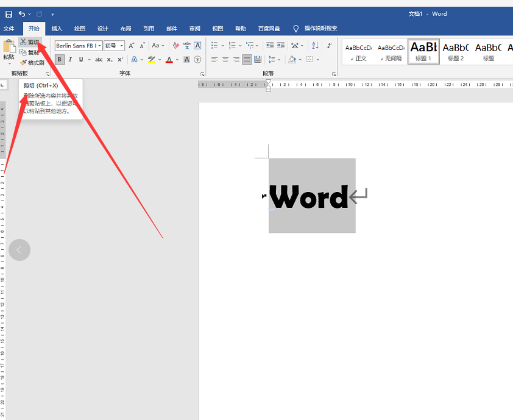This screenshot has height=420, width=513.
Task: Click the phonetic guide icon
Action: 187,46
